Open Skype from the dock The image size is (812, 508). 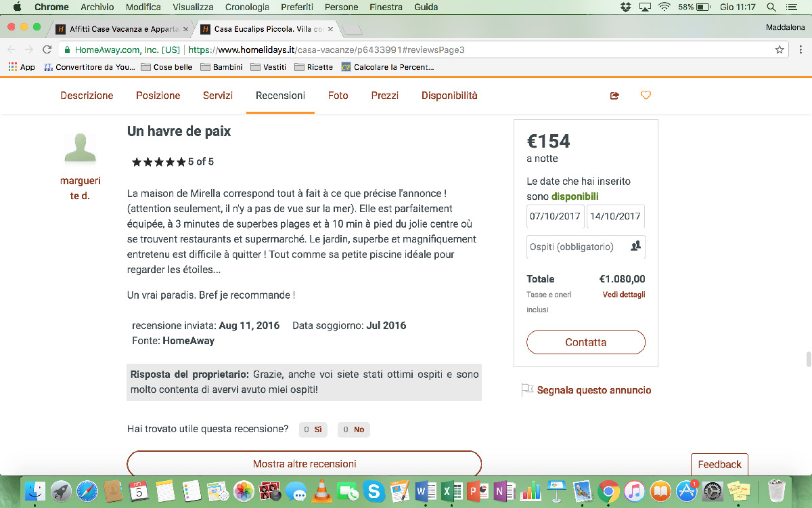point(374,490)
